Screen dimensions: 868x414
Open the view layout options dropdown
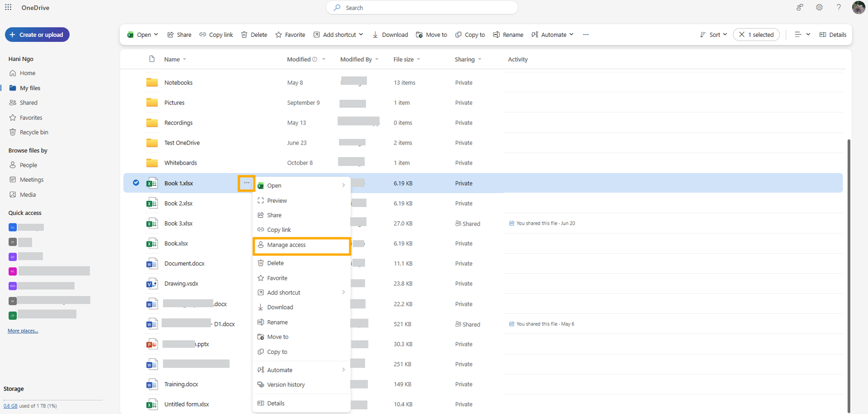802,34
